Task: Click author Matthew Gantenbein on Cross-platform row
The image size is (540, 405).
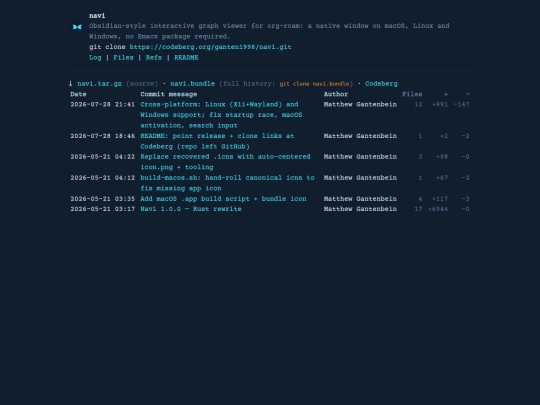Action: [x=360, y=105]
